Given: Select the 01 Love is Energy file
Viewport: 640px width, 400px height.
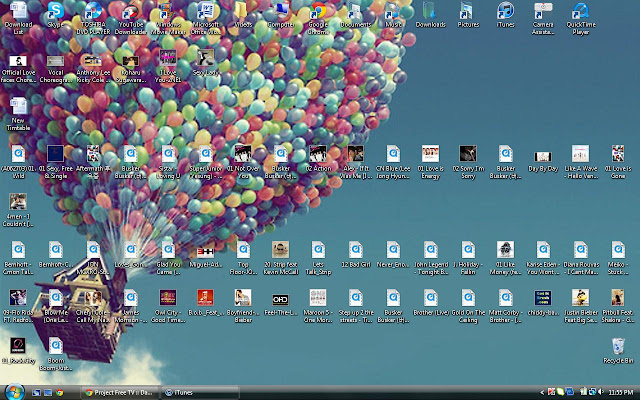Looking at the screenshot, I should click(x=431, y=162).
